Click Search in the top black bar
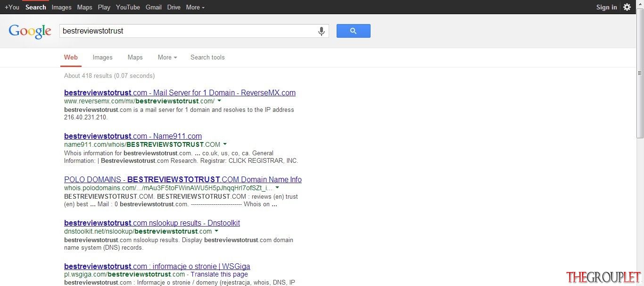This screenshot has height=286, width=644. coord(36,7)
